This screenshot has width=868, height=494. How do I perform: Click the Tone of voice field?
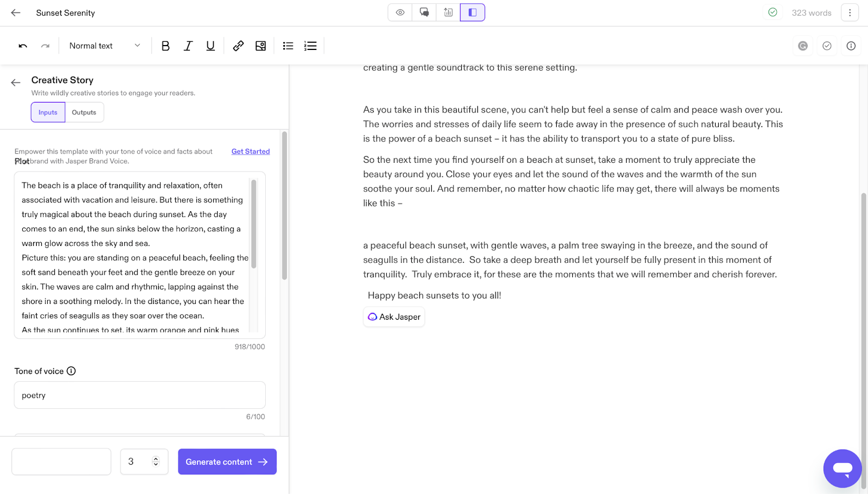tap(139, 395)
